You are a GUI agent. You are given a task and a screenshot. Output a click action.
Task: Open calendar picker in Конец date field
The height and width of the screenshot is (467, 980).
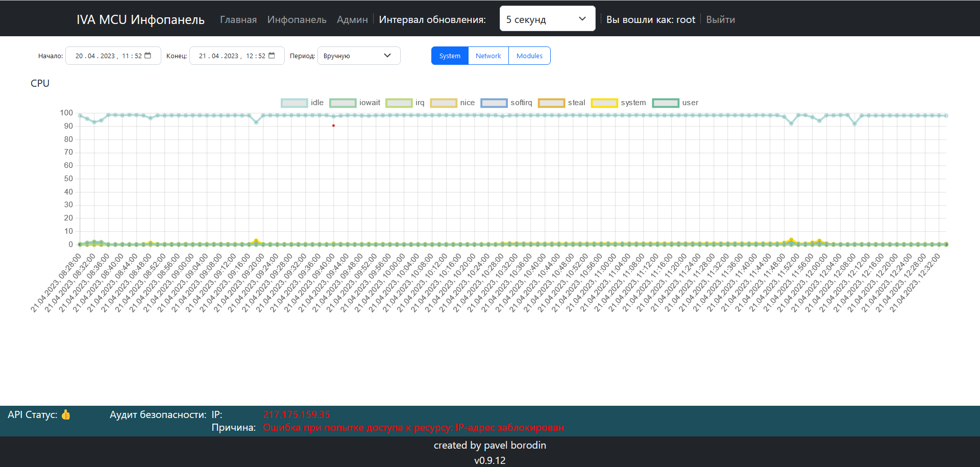click(272, 56)
